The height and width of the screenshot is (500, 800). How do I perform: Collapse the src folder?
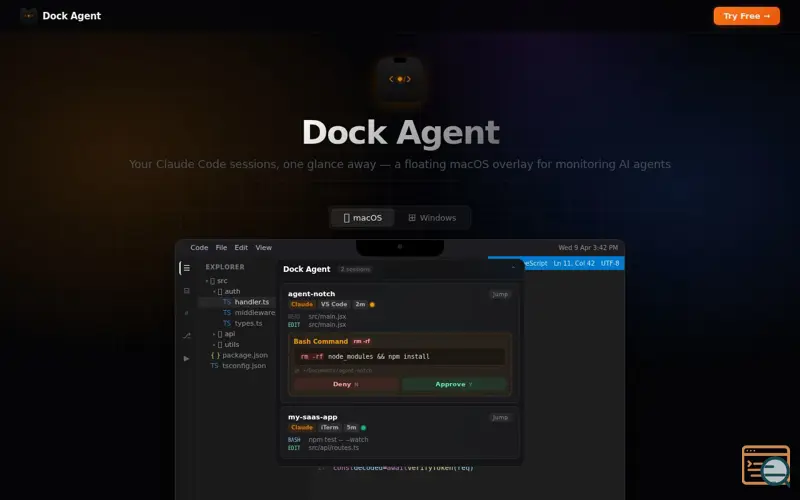(x=216, y=281)
